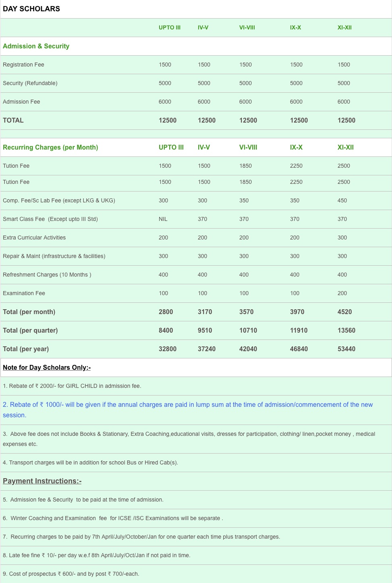Select the cost of prospectus note
The height and width of the screenshot is (583, 392).
coord(71,574)
